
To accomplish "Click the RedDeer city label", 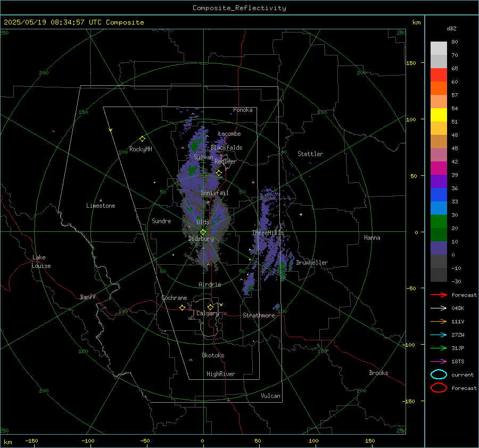I will point(226,161).
